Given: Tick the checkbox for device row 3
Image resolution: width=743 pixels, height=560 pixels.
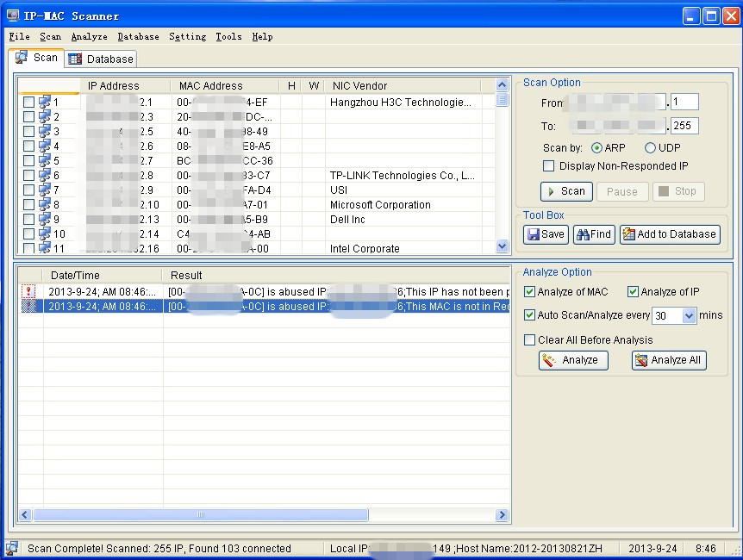Looking at the screenshot, I should (x=28, y=131).
